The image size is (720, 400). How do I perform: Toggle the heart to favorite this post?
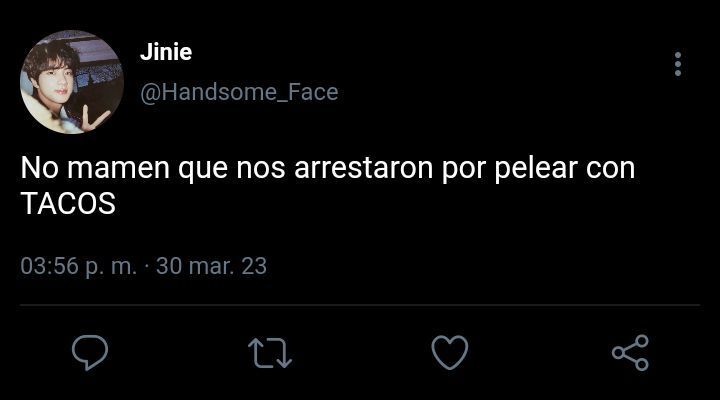click(450, 352)
